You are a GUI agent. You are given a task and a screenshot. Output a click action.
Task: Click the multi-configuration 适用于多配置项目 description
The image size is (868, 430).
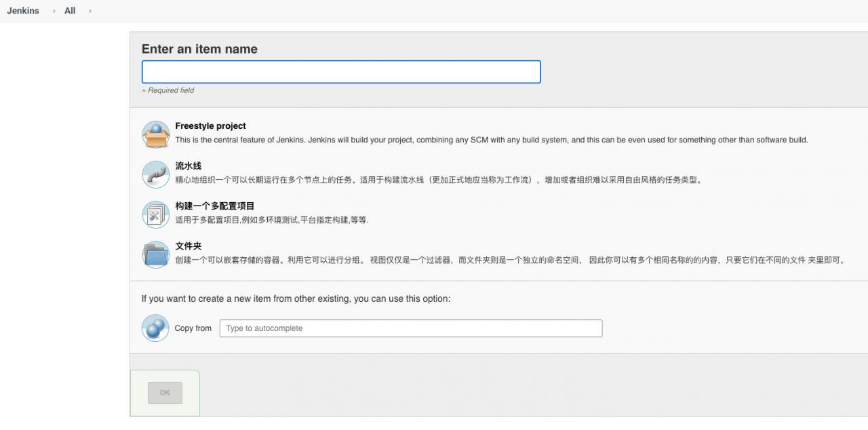272,220
